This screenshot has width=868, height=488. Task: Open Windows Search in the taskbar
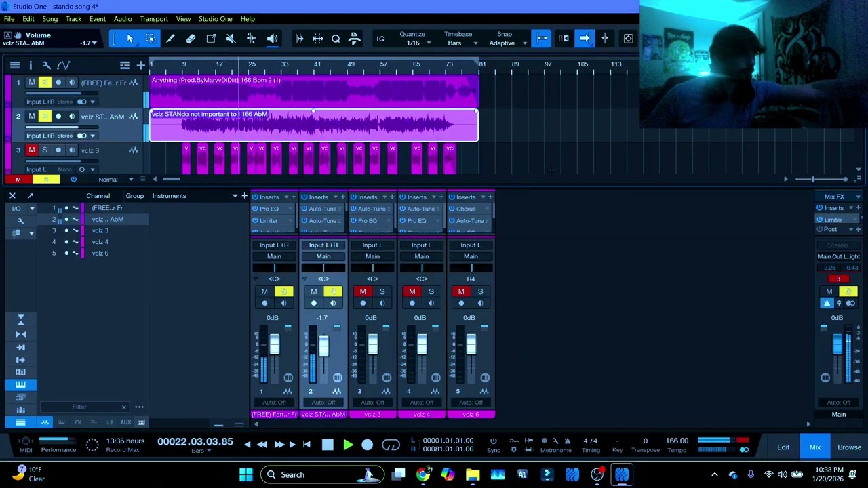tap(322, 474)
